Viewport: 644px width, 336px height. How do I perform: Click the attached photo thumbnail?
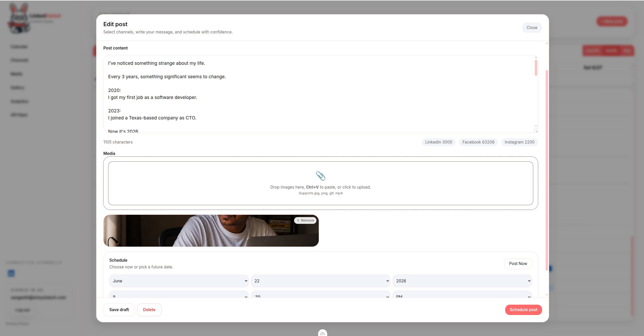point(211,231)
